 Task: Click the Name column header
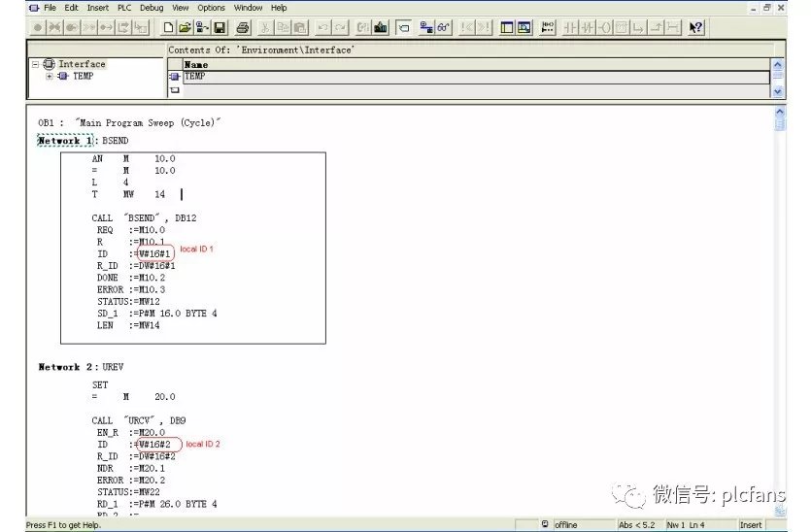pos(195,64)
